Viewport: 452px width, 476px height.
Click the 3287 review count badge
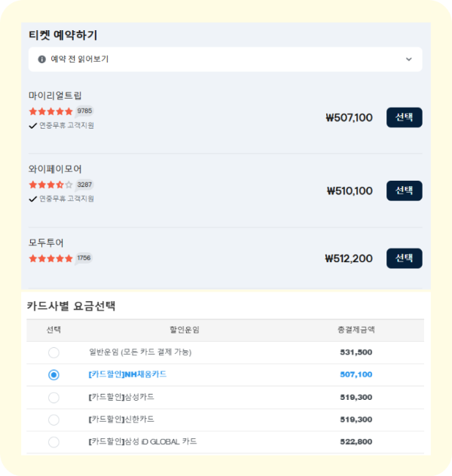84,185
